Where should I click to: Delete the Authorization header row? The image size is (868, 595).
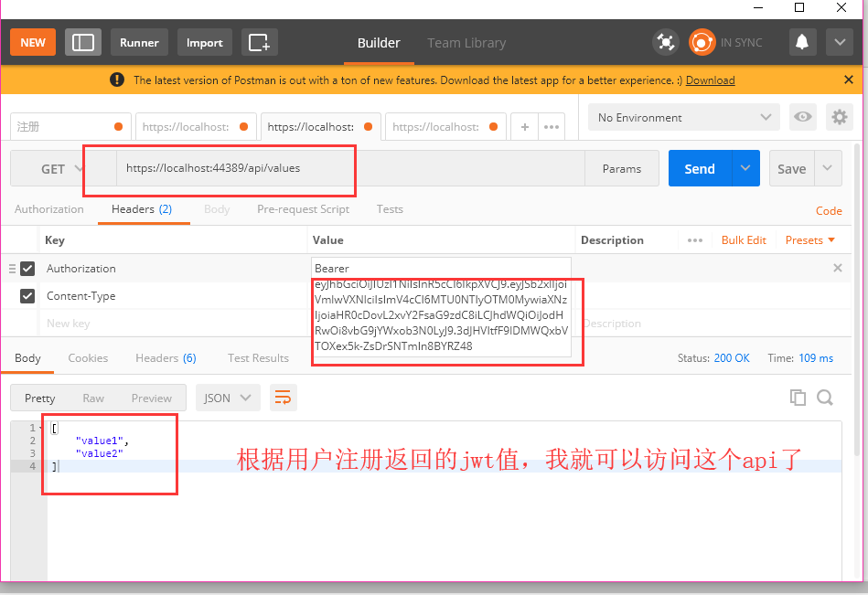(838, 268)
